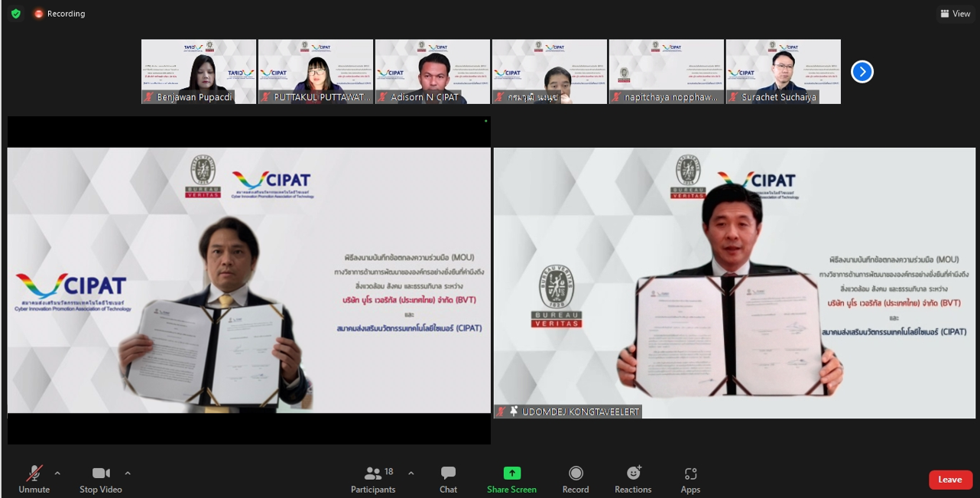The image size is (980, 498).
Task: Stop the video camera
Action: [101, 480]
